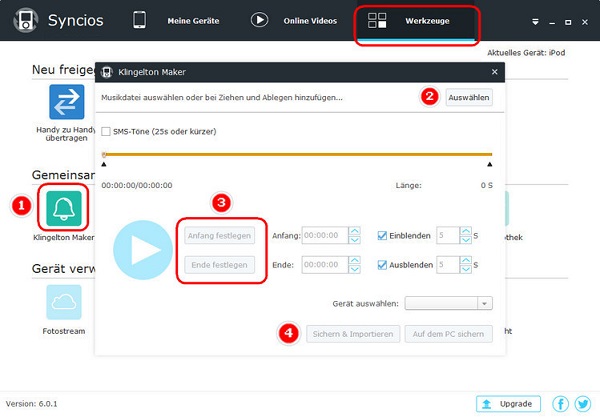Image resolution: width=600 pixels, height=417 pixels.
Task: Increase Ende time with up arrow
Action: (355, 260)
